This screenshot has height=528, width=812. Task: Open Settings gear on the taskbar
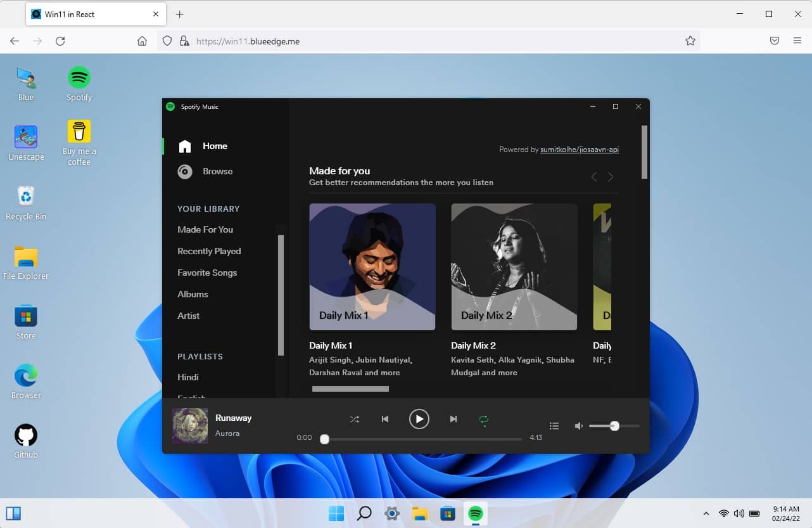coord(392,513)
